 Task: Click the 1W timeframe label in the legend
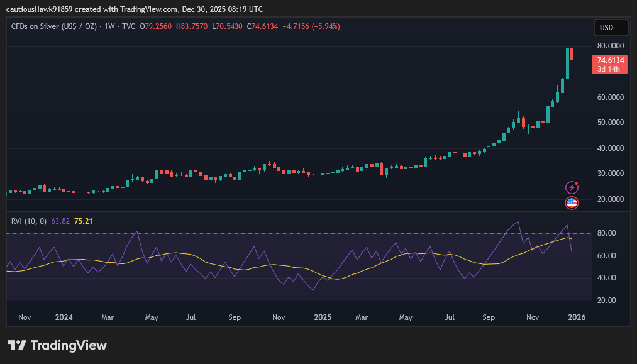109,26
